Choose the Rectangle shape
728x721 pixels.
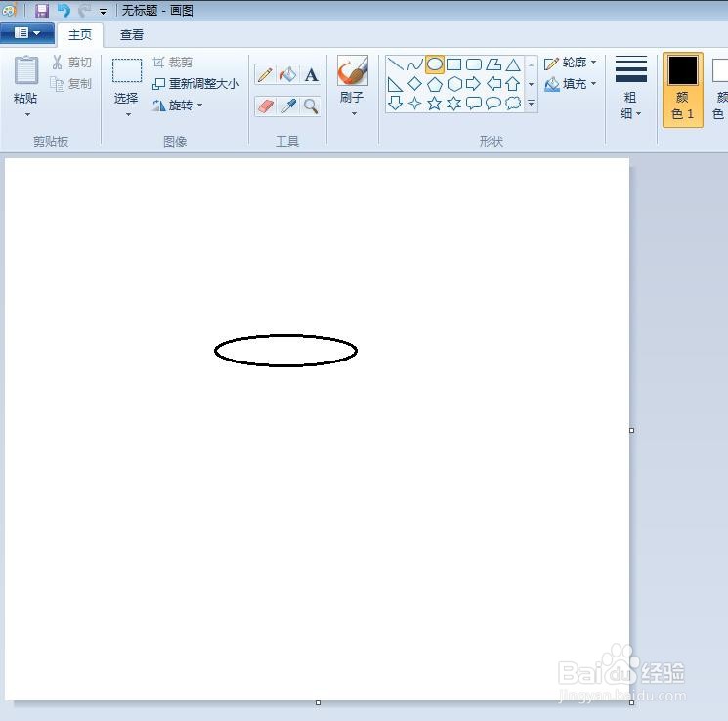(454, 64)
